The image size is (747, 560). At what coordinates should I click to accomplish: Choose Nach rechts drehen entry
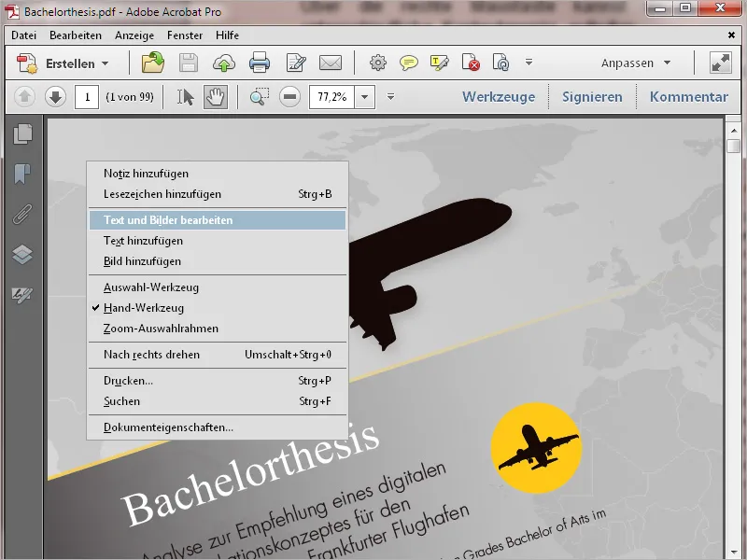click(218, 355)
